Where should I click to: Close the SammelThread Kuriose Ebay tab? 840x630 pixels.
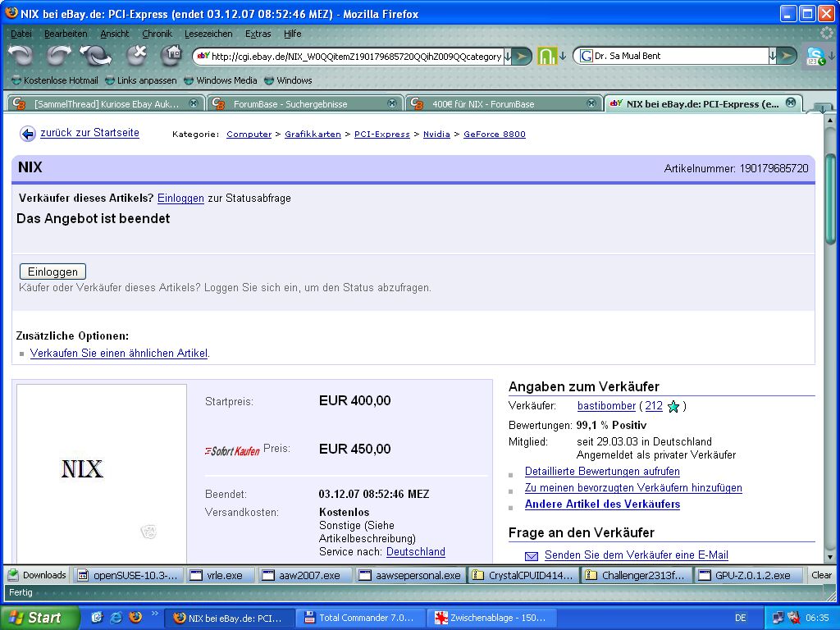pos(194,103)
